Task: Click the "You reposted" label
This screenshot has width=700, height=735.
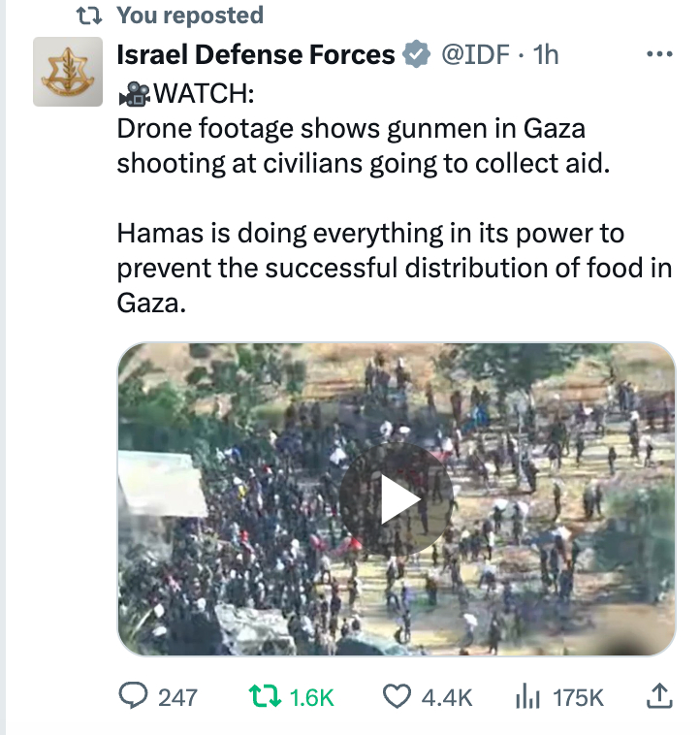Action: (x=189, y=16)
